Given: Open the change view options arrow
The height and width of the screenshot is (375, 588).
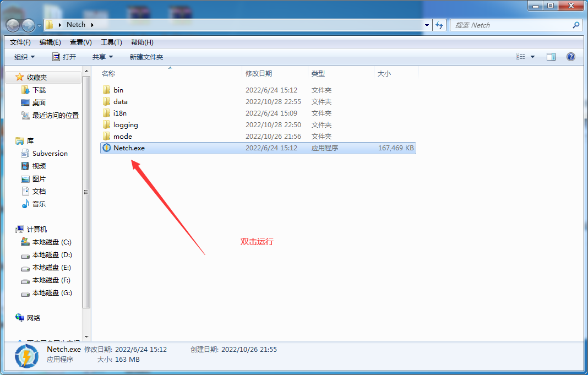Looking at the screenshot, I should (532, 57).
